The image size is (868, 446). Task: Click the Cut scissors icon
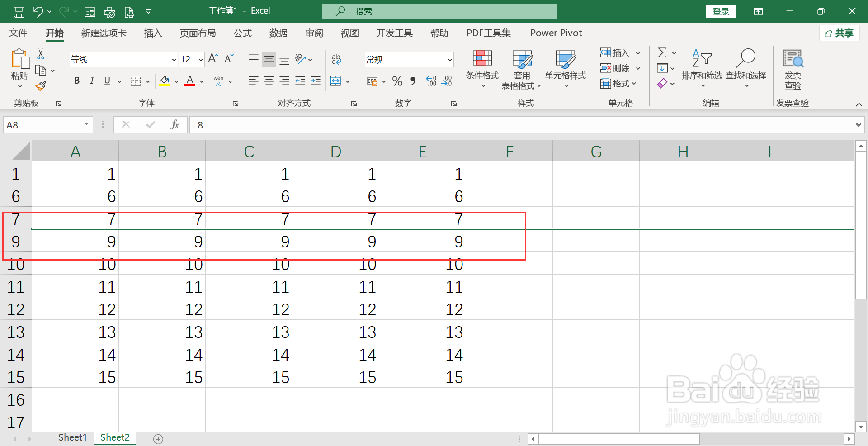(x=41, y=54)
